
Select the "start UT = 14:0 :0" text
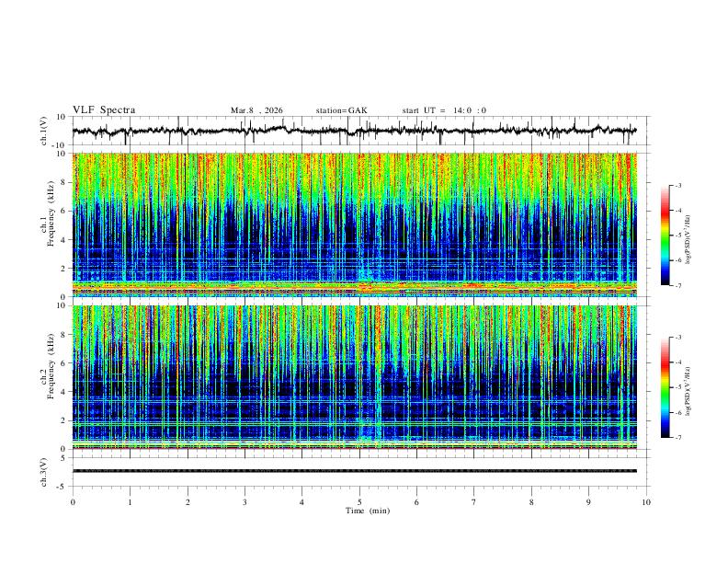(444, 110)
